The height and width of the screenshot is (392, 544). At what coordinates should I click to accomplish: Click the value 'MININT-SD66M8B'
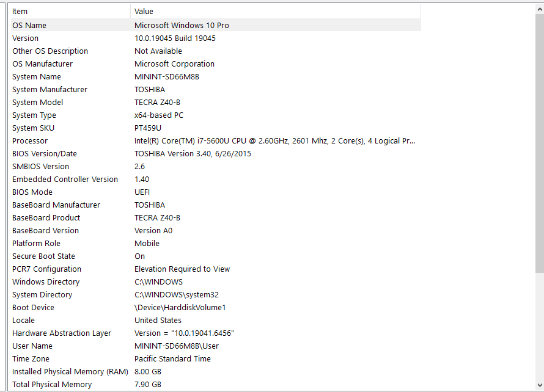(166, 76)
